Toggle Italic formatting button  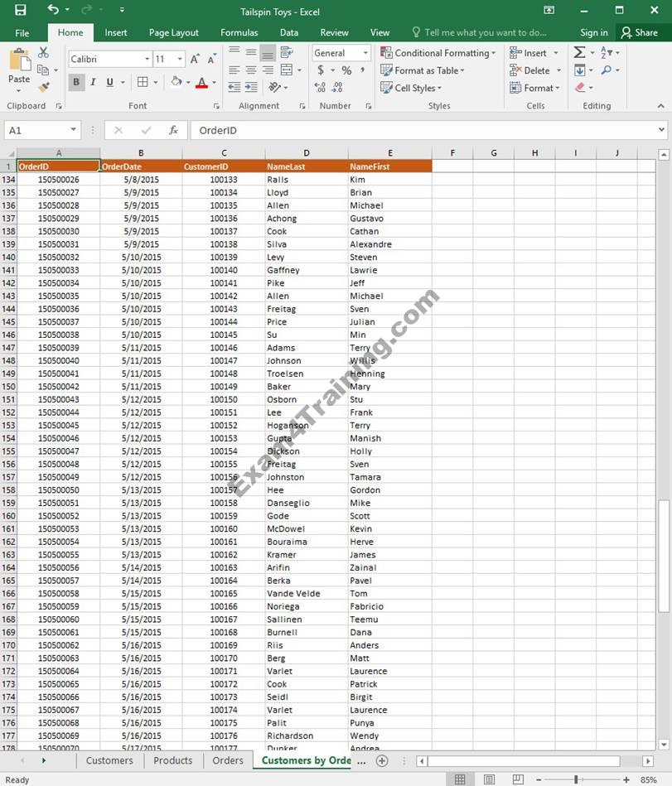93,82
